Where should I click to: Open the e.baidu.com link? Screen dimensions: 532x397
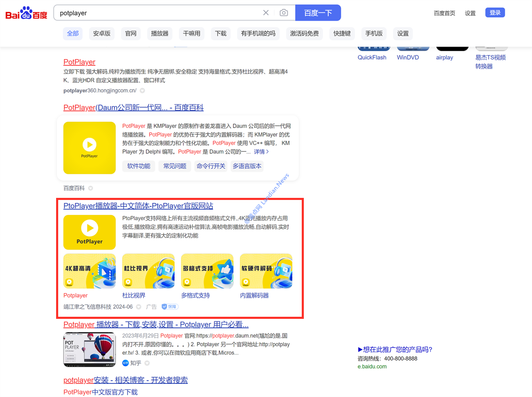pyautogui.click(x=372, y=367)
